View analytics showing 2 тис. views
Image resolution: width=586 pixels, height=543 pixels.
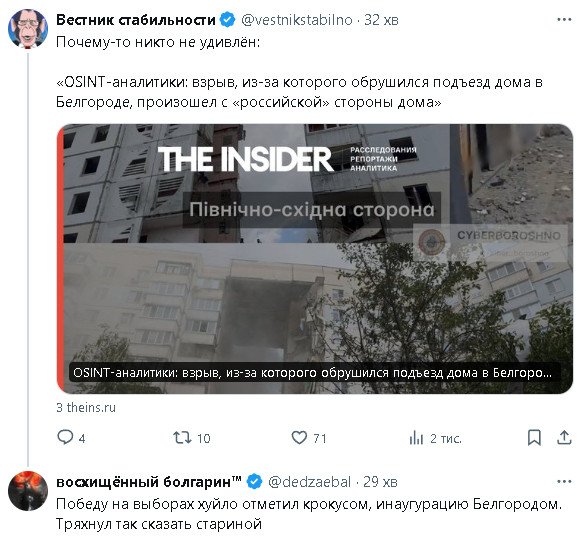click(x=435, y=438)
